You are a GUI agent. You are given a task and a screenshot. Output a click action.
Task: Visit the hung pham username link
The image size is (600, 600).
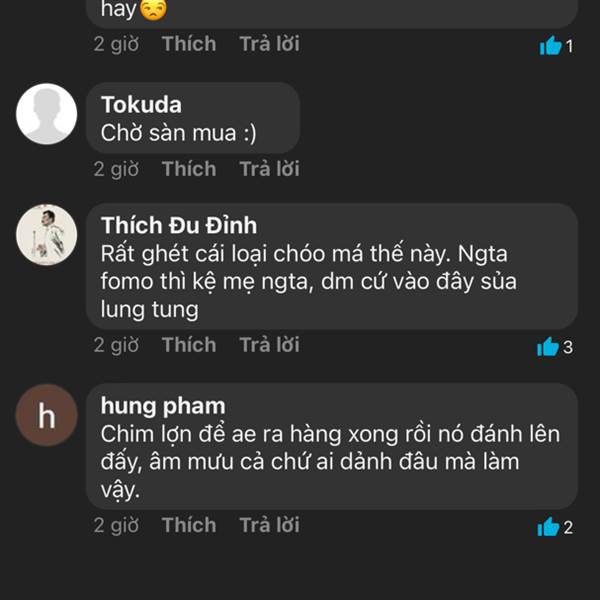(163, 406)
